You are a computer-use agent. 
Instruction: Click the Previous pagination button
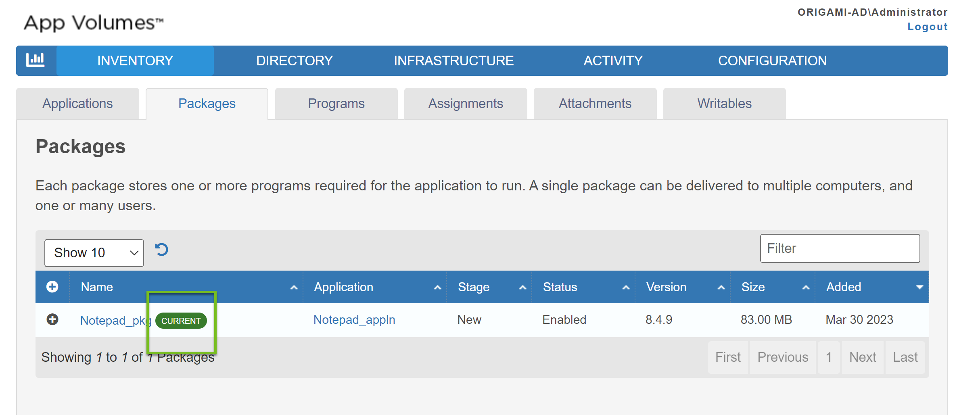[783, 357]
